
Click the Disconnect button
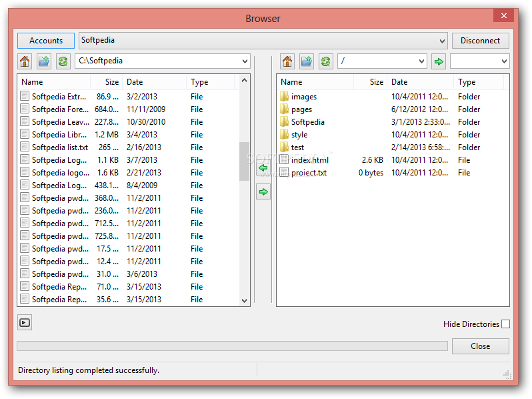click(x=480, y=41)
